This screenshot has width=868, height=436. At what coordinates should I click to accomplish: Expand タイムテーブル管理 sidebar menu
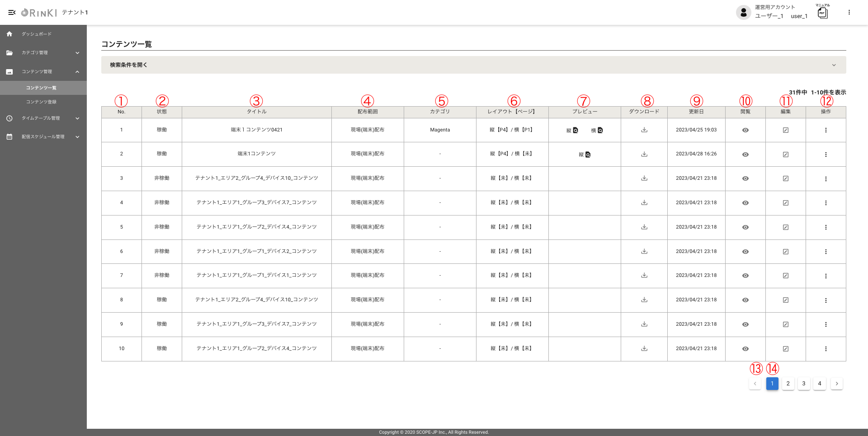point(43,118)
